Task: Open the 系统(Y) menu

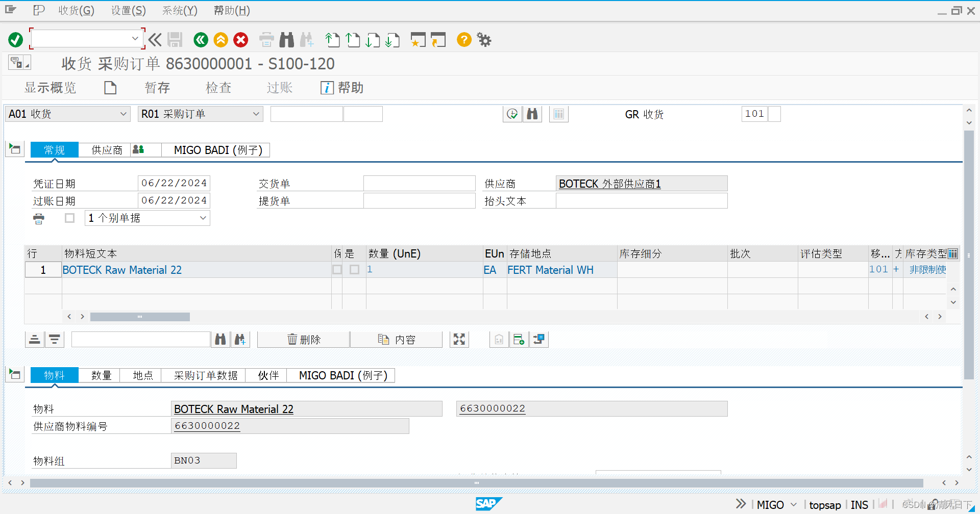Action: tap(180, 11)
